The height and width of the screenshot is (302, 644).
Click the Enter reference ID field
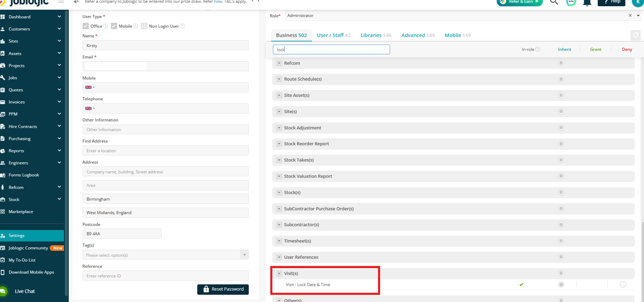pyautogui.click(x=165, y=276)
